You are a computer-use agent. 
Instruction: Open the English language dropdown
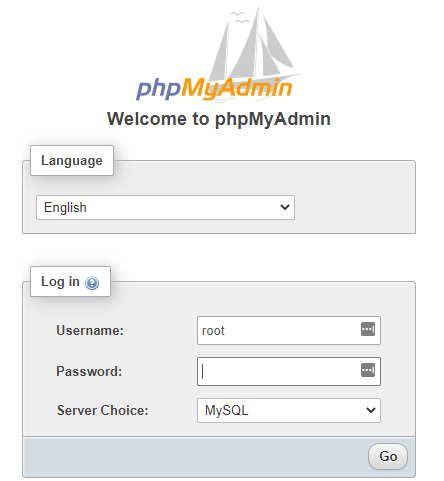pyautogui.click(x=165, y=208)
